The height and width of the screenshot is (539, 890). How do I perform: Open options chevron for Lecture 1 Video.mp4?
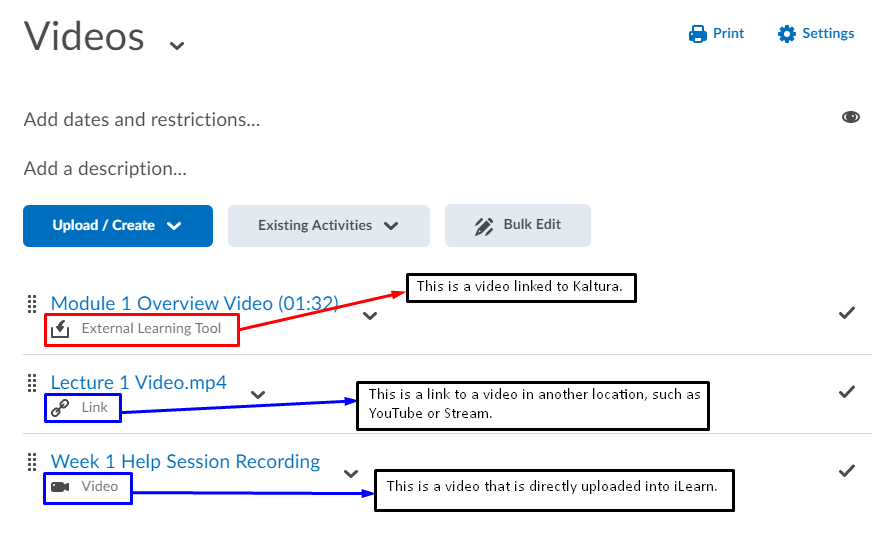pyautogui.click(x=258, y=394)
